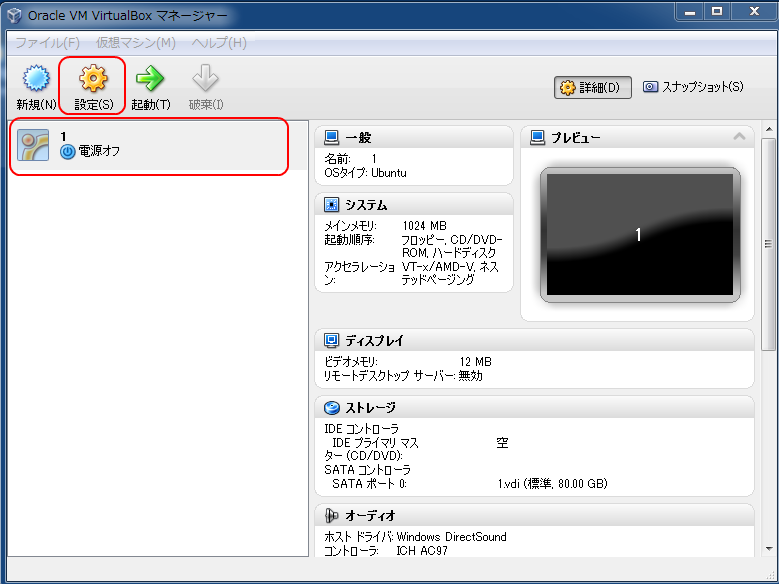
Task: Open the ファイル(F) menu
Action: point(48,43)
